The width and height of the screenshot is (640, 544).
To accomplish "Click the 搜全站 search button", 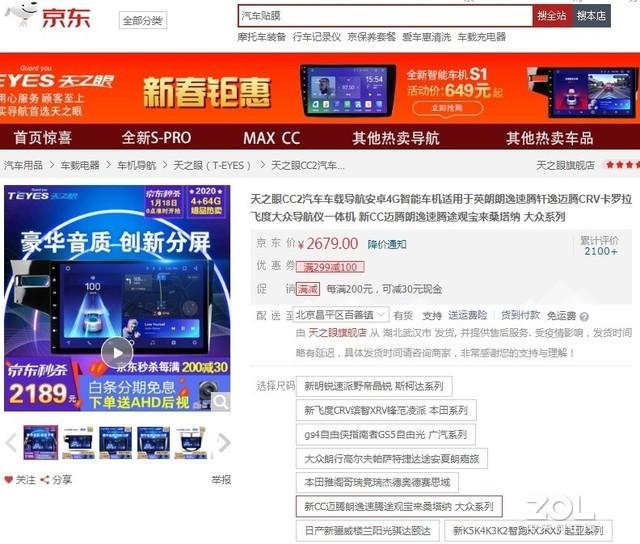I will click(552, 16).
